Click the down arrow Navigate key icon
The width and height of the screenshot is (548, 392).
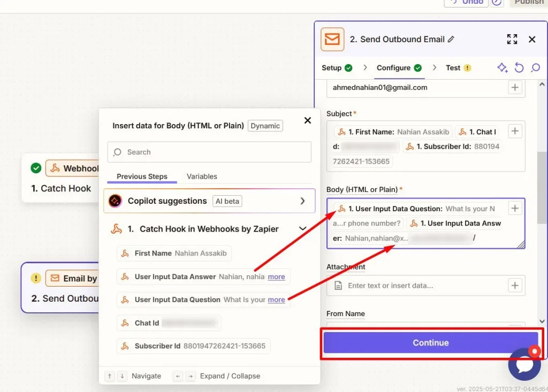click(122, 376)
